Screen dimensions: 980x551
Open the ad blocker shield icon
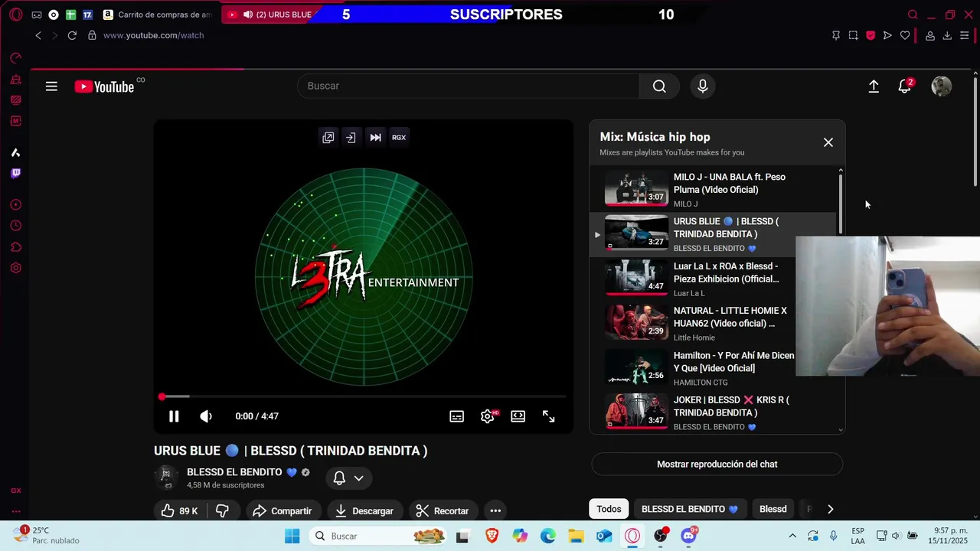871,35
